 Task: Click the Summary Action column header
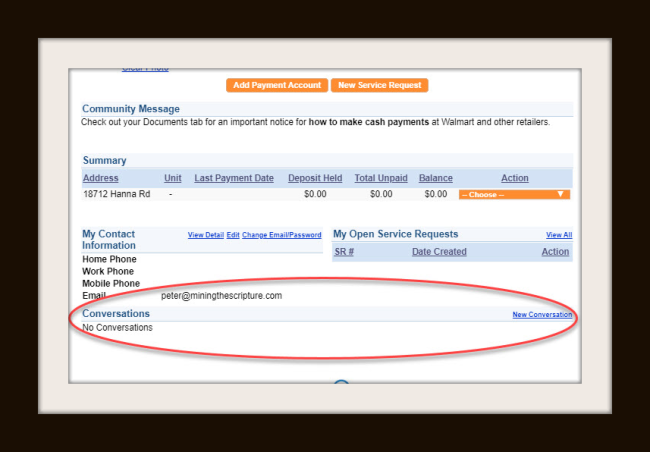click(x=515, y=178)
